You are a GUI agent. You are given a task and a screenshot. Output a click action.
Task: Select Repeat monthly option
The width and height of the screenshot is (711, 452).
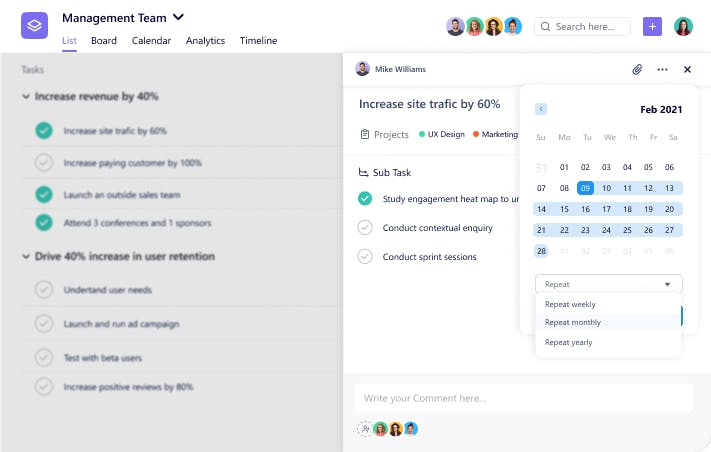point(573,322)
